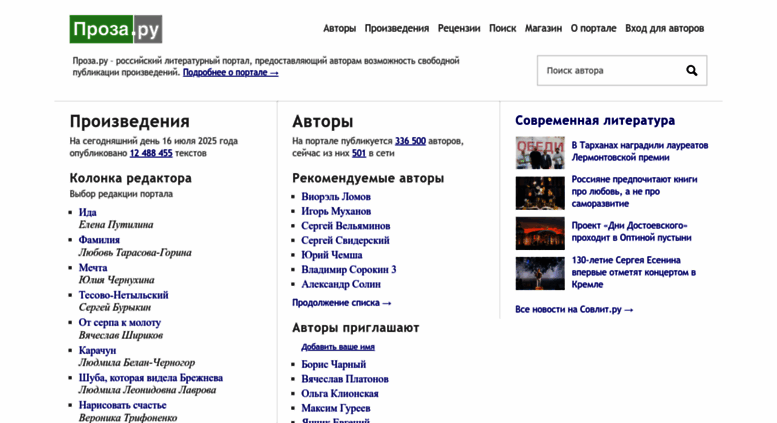Open author Ольга Клионская
This screenshot has width=777, height=423.
point(339,394)
